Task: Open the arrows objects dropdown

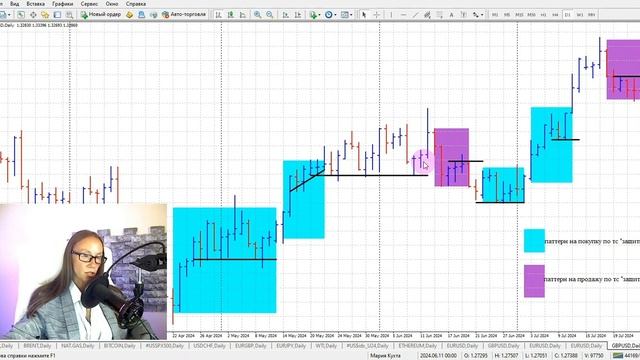Action: pyautogui.click(x=477, y=15)
